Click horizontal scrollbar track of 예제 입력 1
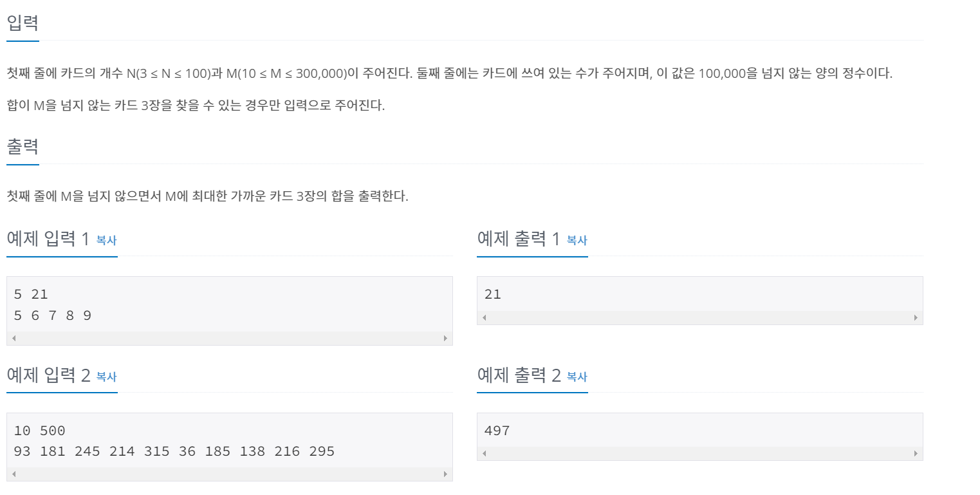The image size is (980, 495). (x=230, y=338)
